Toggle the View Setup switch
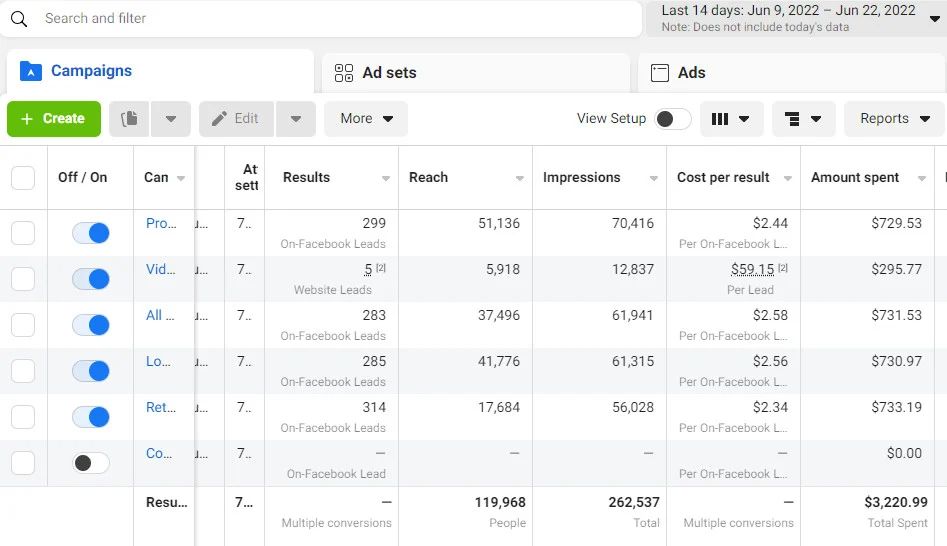This screenshot has width=947, height=546. coord(672,119)
